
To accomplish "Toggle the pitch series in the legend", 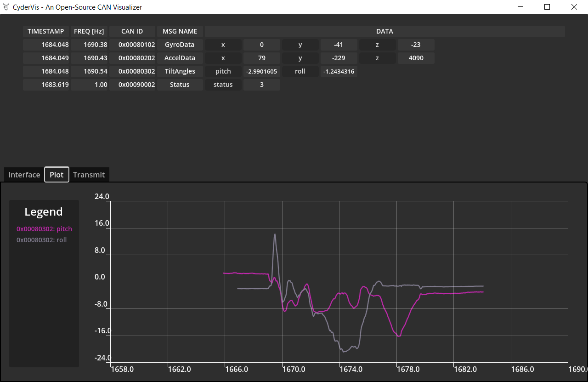I will point(44,229).
